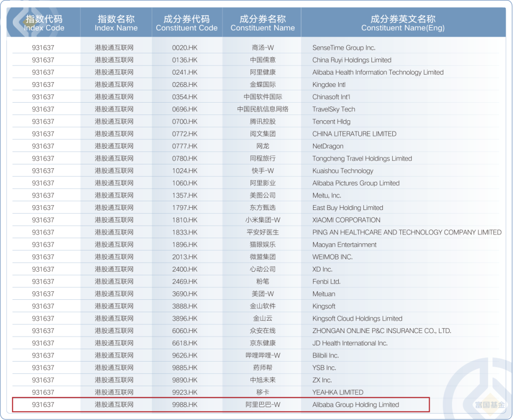Screen dimensions: 513x420
Task: Click ZX Inc. cell
Action: [322, 381]
